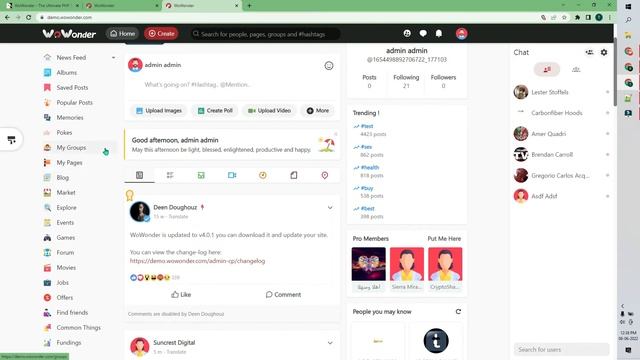Focus the header search field
Viewport: 640px width, 360px height.
point(266,34)
